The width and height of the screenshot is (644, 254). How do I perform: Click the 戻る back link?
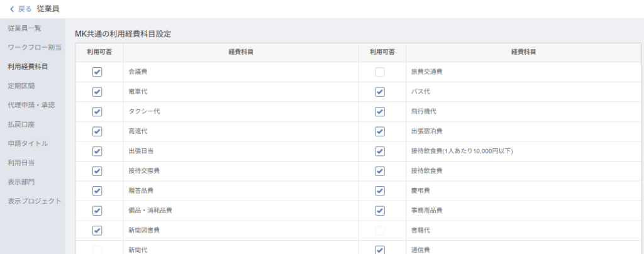pos(25,9)
